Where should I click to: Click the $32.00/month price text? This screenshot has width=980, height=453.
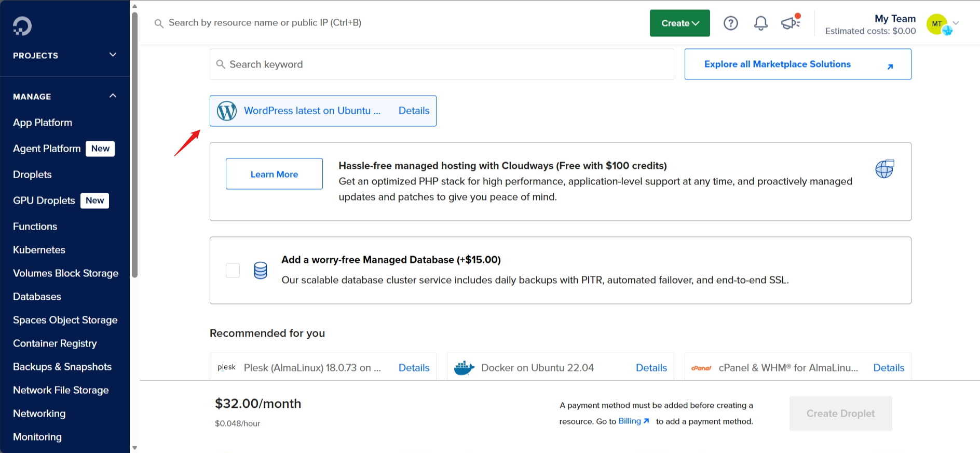tap(258, 404)
